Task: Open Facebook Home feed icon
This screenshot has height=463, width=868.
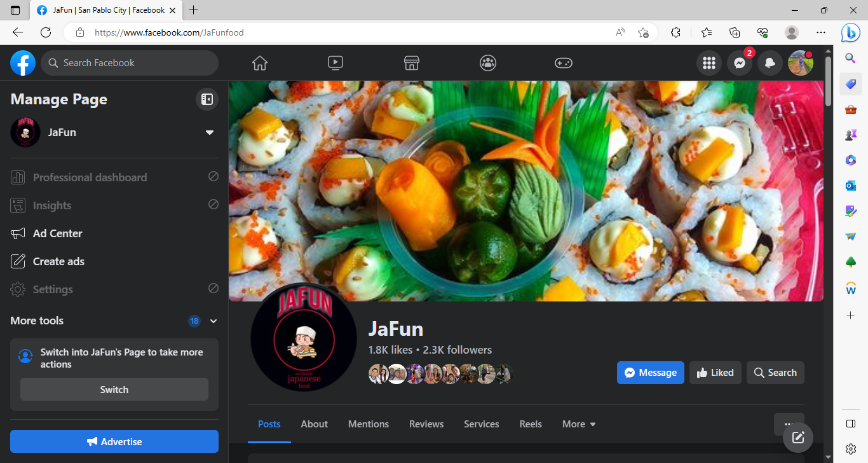Action: click(x=260, y=63)
